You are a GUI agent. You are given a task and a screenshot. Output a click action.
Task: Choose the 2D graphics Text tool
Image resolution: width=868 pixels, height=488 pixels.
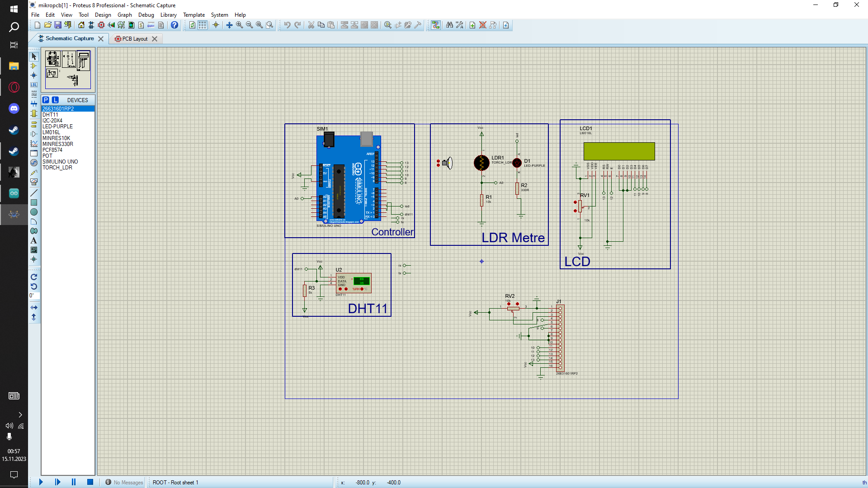pyautogui.click(x=33, y=241)
